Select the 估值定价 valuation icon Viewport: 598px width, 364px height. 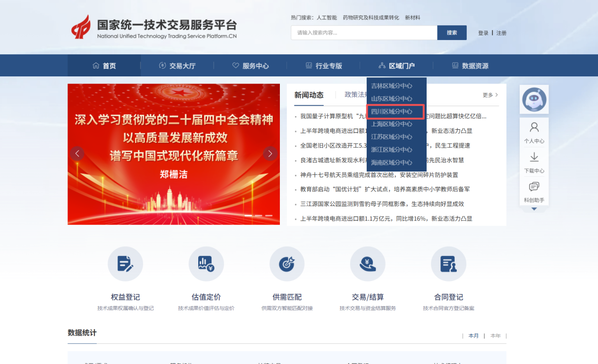(x=206, y=264)
